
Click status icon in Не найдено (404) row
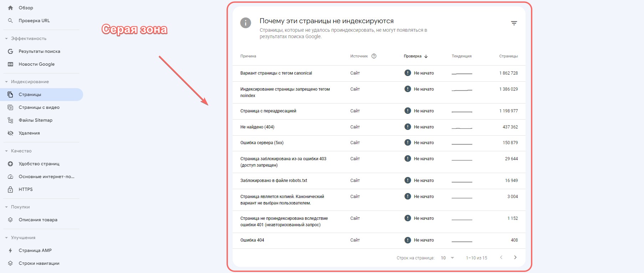(x=408, y=127)
